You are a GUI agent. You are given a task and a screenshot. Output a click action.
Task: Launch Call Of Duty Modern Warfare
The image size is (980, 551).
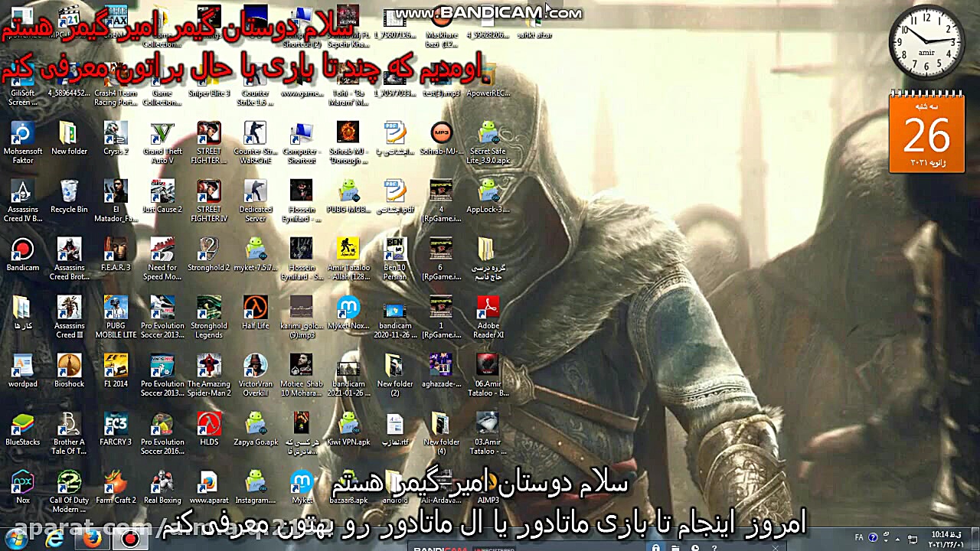[x=69, y=491]
